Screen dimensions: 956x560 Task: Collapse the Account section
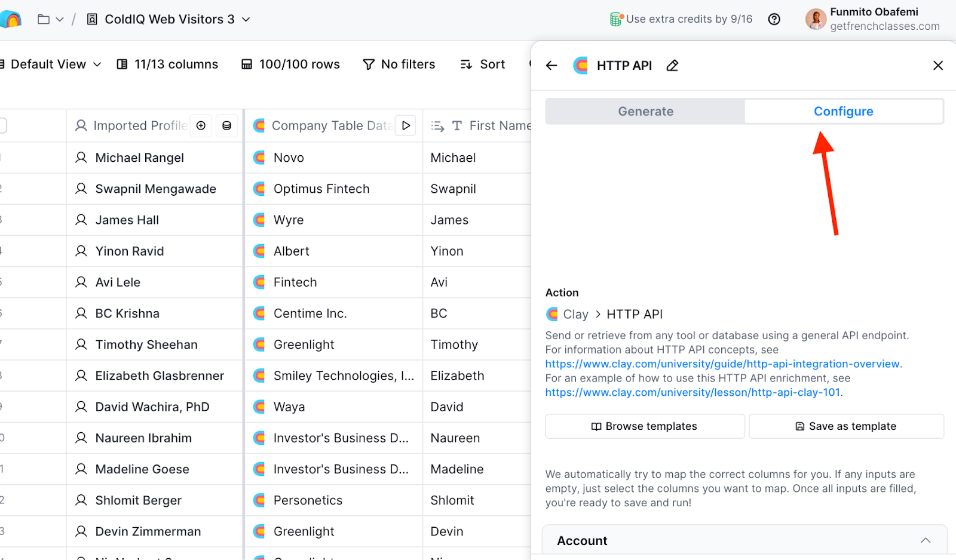926,540
